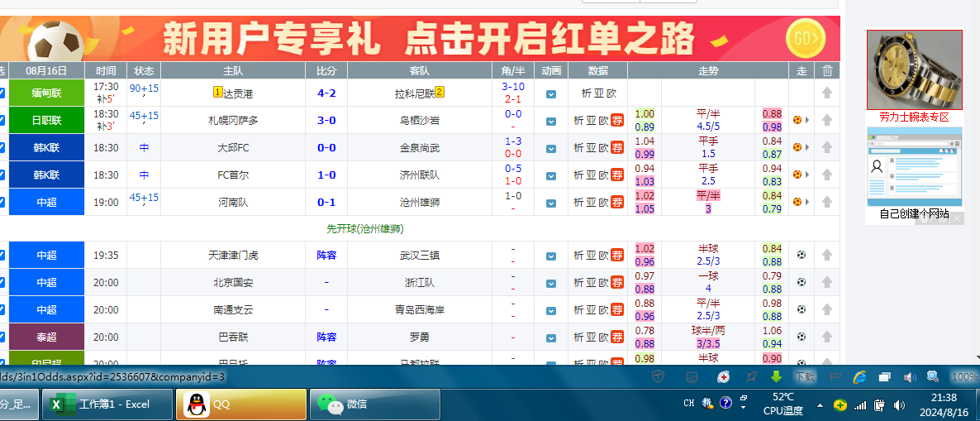
Task: Pin the 天津津门虎 match to top with arrow
Action: pyautogui.click(x=827, y=256)
